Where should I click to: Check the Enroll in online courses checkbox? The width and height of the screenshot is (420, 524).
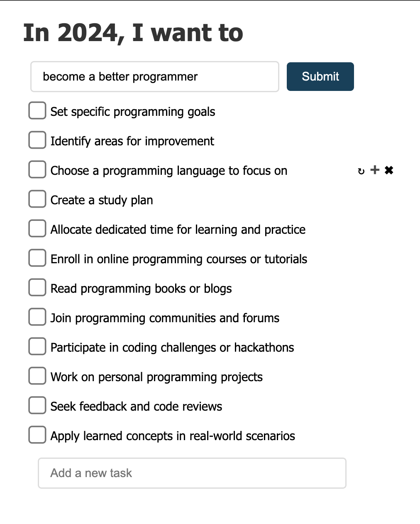(x=37, y=258)
